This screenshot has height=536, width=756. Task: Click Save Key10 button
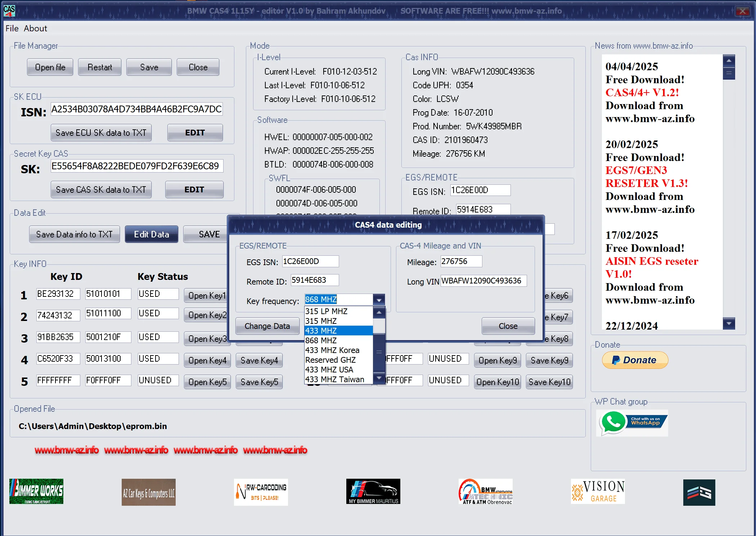[x=549, y=382]
